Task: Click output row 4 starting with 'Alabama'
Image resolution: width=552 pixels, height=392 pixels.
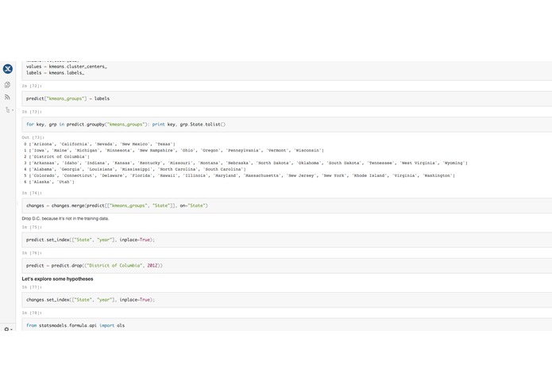Action: click(x=135, y=170)
